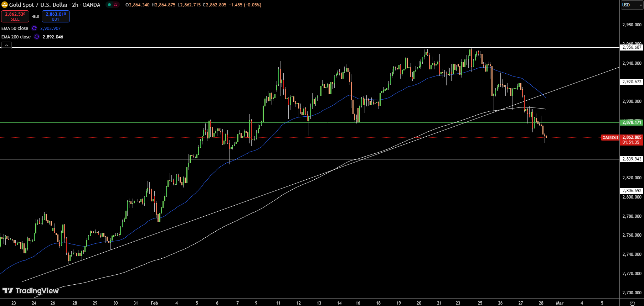
Task: Click the close price C2,862.805 value
Action: (215, 5)
